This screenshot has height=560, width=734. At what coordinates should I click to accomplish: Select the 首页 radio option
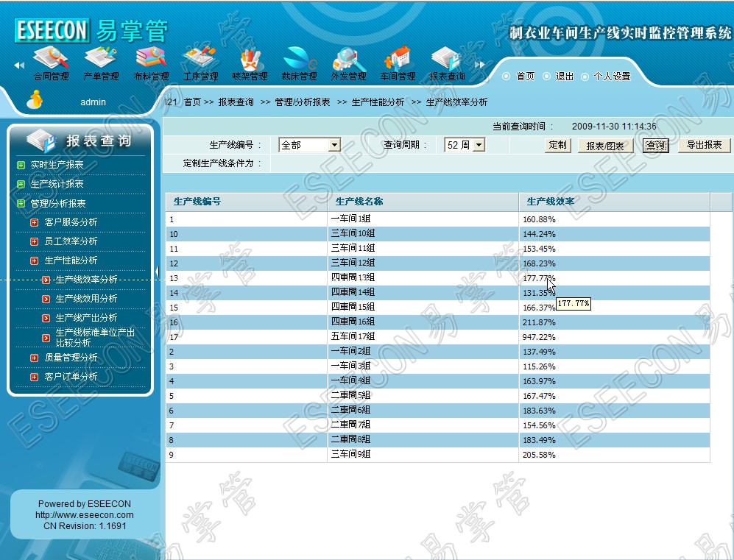tap(507, 77)
